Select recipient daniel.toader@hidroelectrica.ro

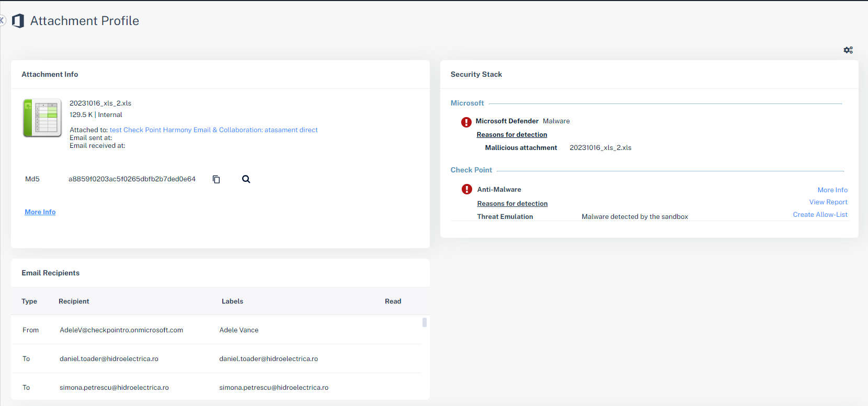109,359
